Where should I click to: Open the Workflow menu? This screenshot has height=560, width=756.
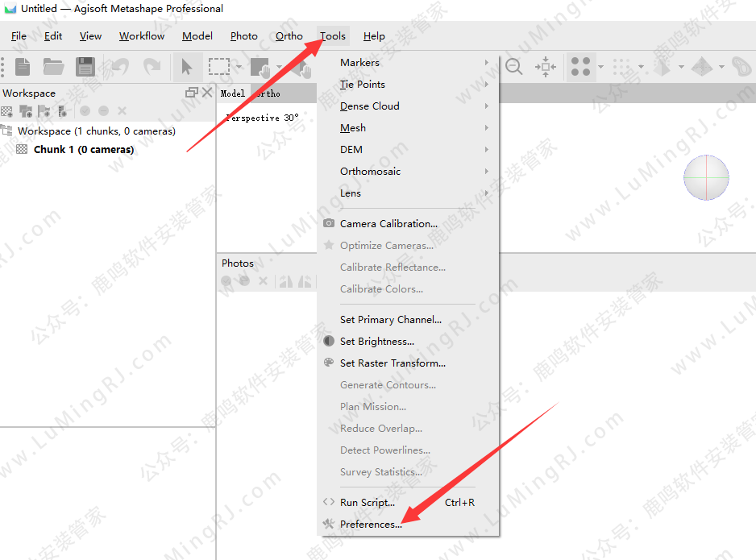coord(142,36)
